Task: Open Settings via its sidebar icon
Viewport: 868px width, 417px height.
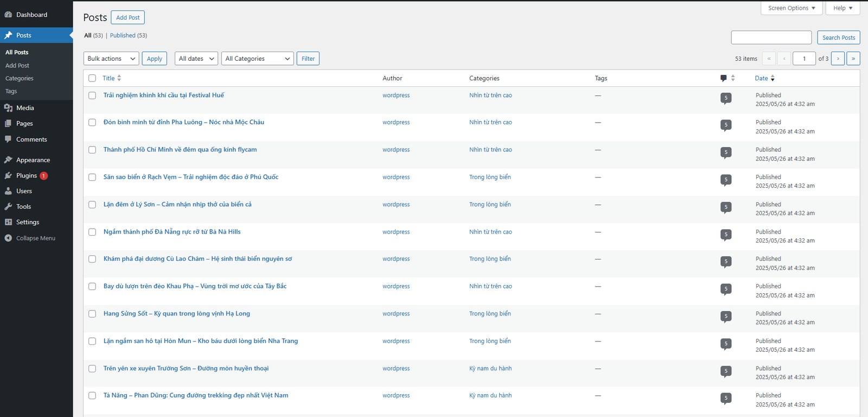Action: [x=8, y=222]
